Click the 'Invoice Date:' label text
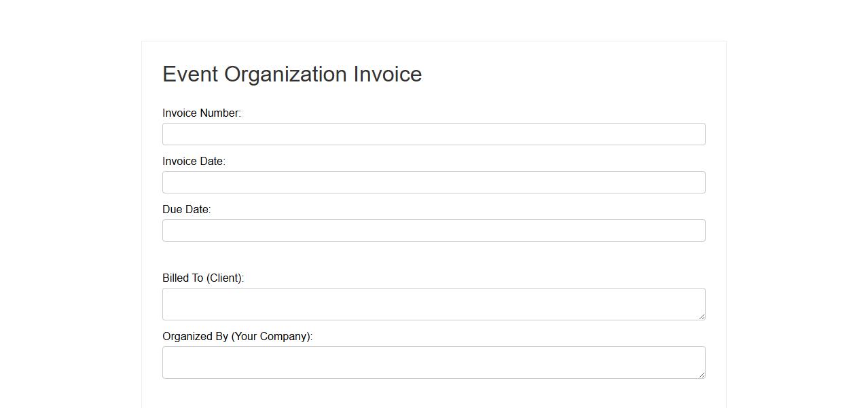Screen dimensions: 868x408 (x=194, y=162)
